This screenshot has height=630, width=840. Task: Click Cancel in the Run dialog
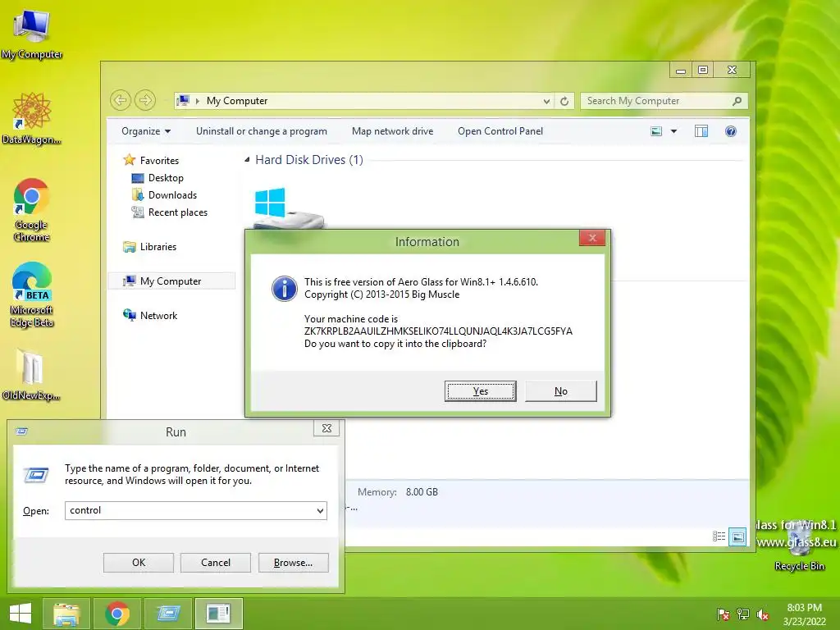point(216,563)
